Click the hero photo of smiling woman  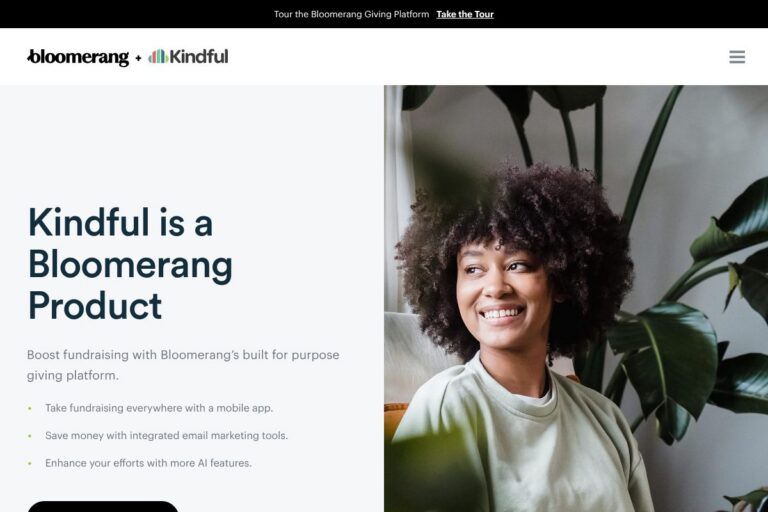point(576,298)
